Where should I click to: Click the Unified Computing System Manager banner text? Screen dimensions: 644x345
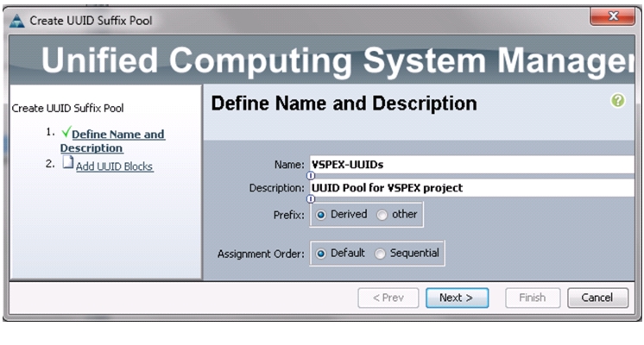click(338, 60)
